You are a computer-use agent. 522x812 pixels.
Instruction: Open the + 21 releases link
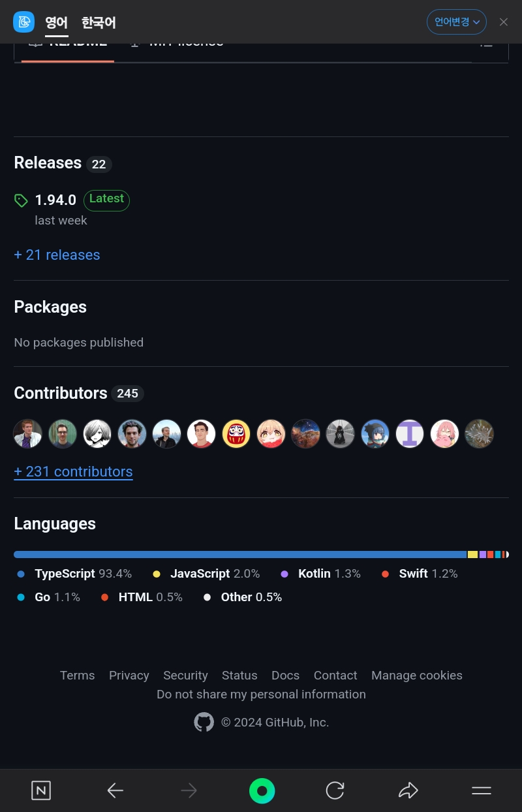coord(57,255)
